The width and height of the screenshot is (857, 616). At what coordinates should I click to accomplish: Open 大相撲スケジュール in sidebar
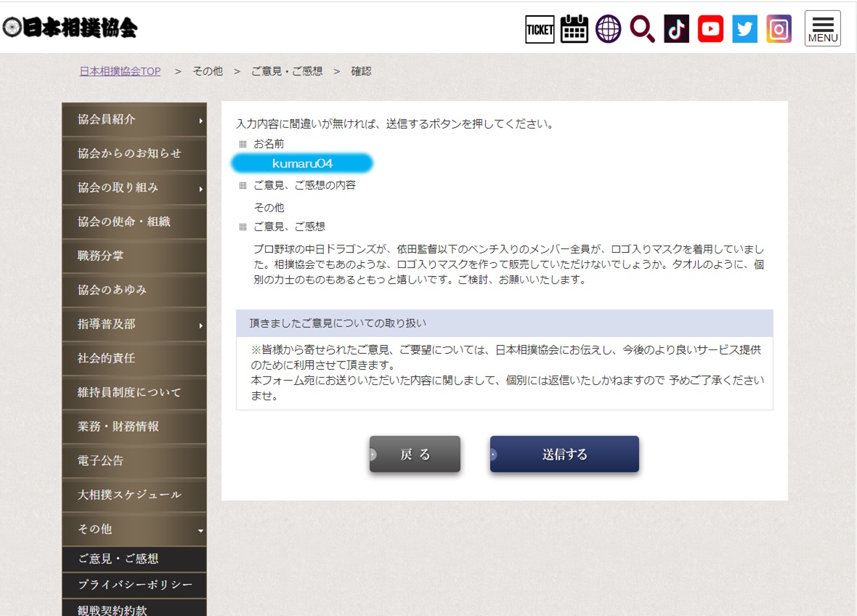pos(134,495)
